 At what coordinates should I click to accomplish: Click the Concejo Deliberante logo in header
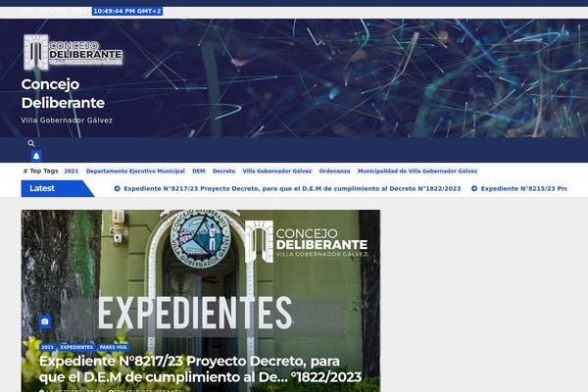coord(73,52)
